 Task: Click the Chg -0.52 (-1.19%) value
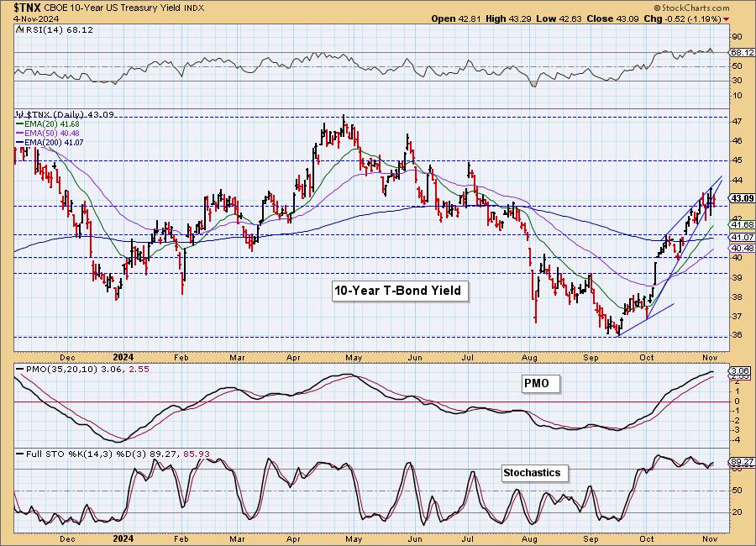(x=682, y=18)
